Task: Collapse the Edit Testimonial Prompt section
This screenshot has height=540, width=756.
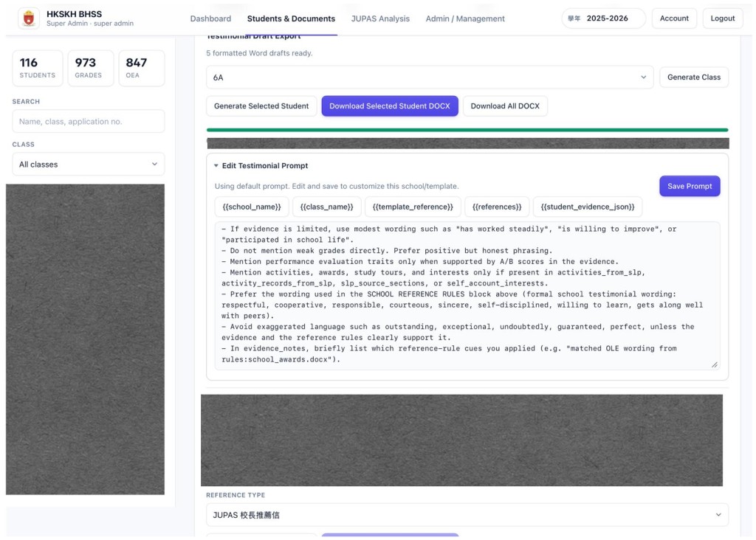Action: click(x=261, y=166)
